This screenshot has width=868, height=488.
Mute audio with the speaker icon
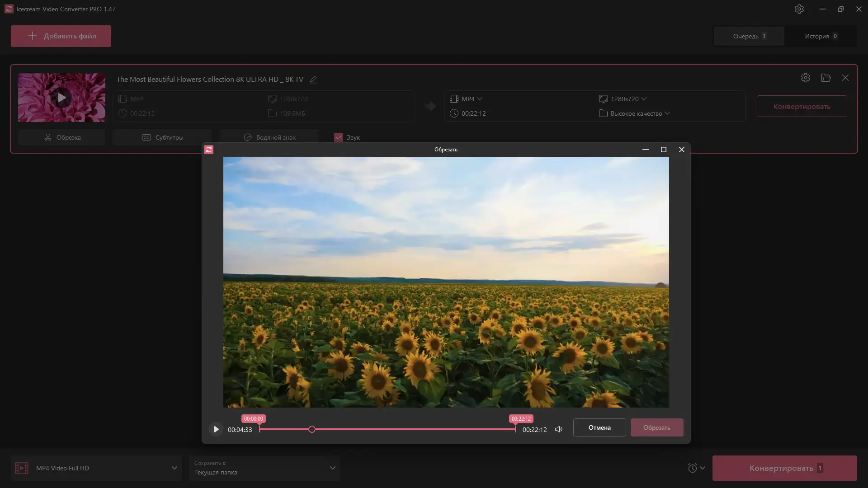click(x=559, y=429)
